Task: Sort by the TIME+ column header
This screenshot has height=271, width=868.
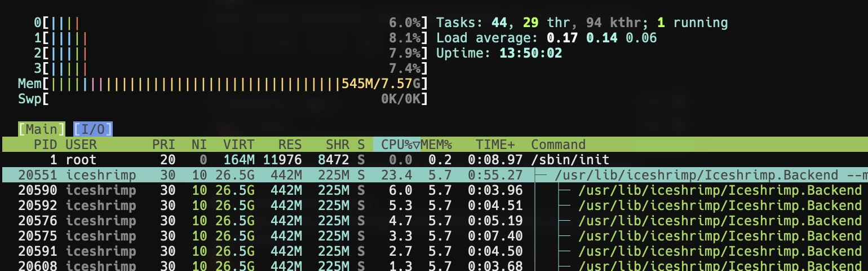Action: click(x=495, y=145)
